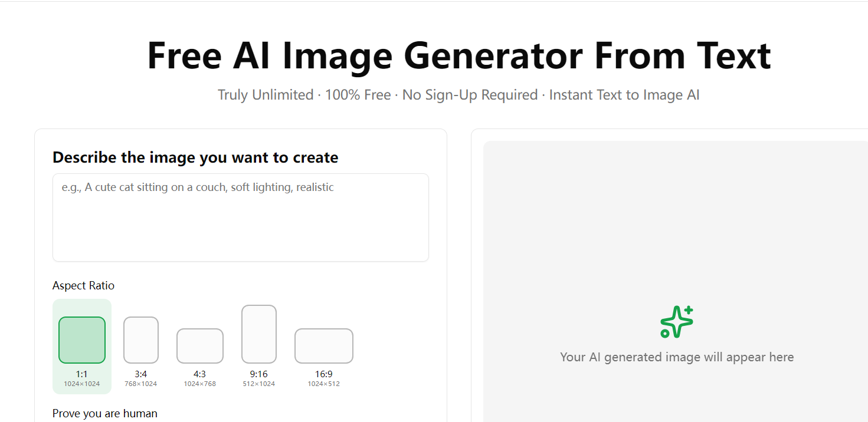The width and height of the screenshot is (868, 422).
Task: Click the sparkle icon above the placeholder message
Action: [x=676, y=321]
